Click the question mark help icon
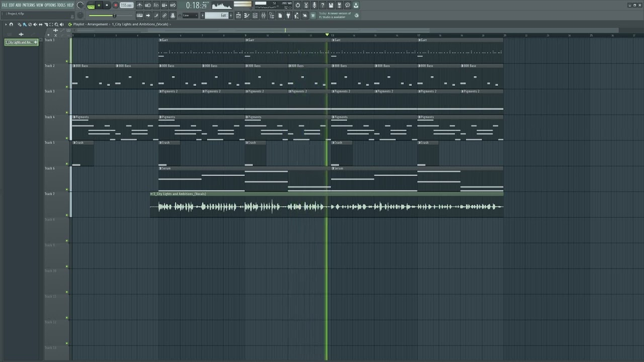The width and height of the screenshot is (644, 362). (x=323, y=5)
